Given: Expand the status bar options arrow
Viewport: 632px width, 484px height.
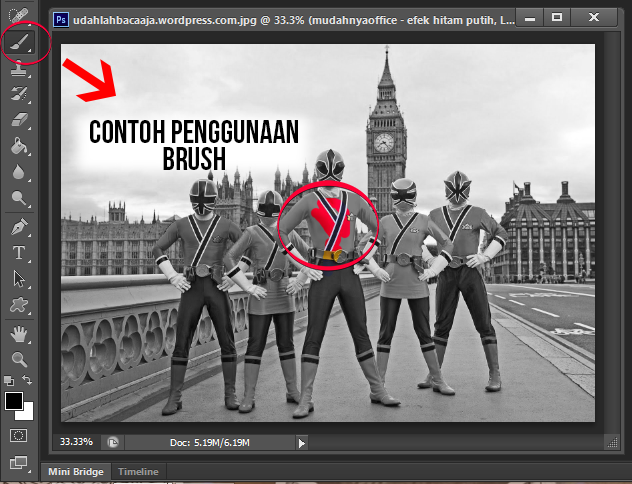Looking at the screenshot, I should (301, 443).
